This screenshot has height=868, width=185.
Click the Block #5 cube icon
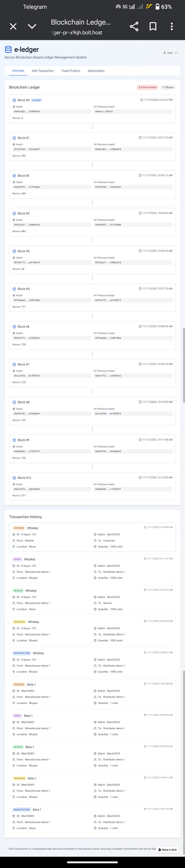[14, 289]
